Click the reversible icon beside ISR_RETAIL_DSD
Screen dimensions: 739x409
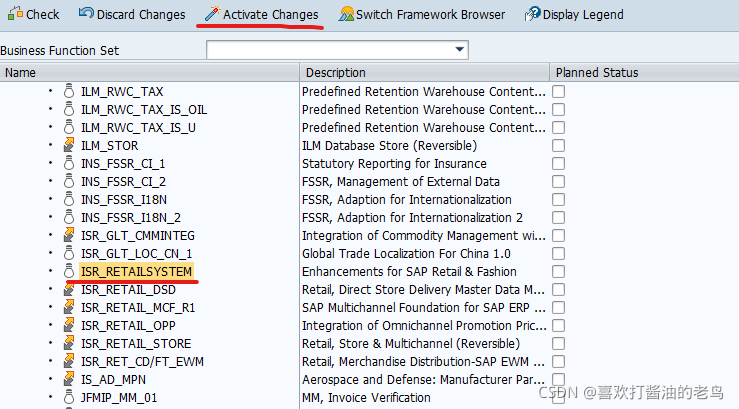(69, 289)
